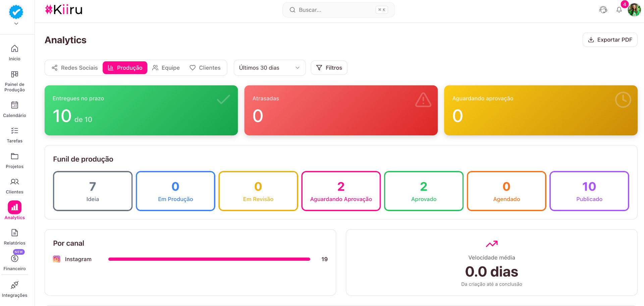
Task: Click the Instagram count value 19
Action: 324,259
